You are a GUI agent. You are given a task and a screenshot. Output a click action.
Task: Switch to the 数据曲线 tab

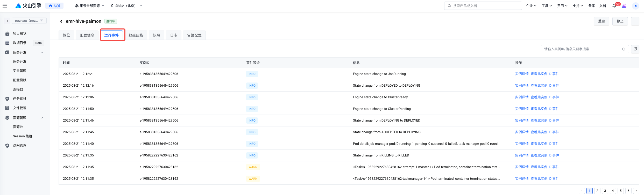[x=136, y=35]
